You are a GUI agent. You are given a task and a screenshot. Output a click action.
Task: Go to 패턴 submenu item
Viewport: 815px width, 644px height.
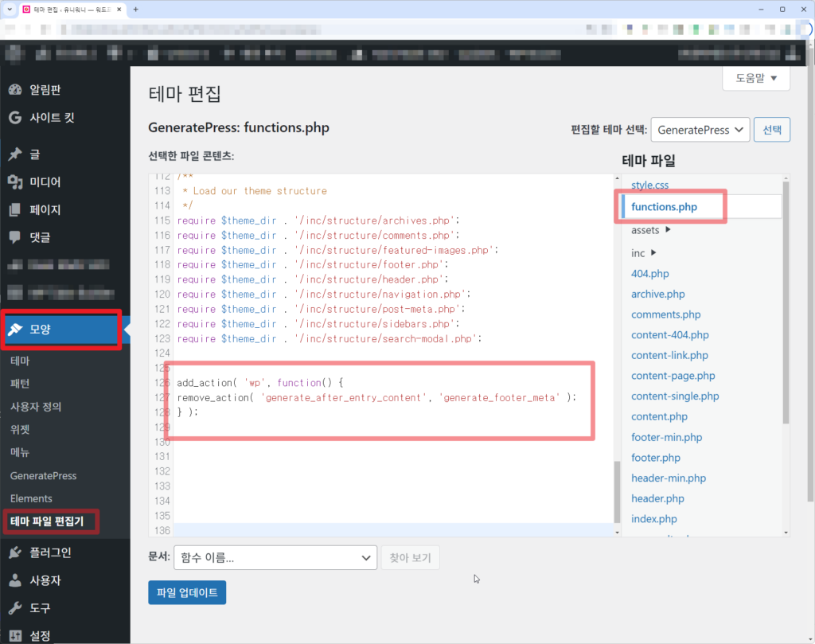pos(20,384)
